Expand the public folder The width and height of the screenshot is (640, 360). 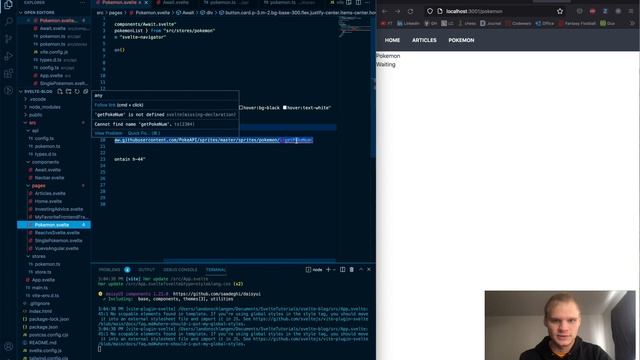pos(26,115)
